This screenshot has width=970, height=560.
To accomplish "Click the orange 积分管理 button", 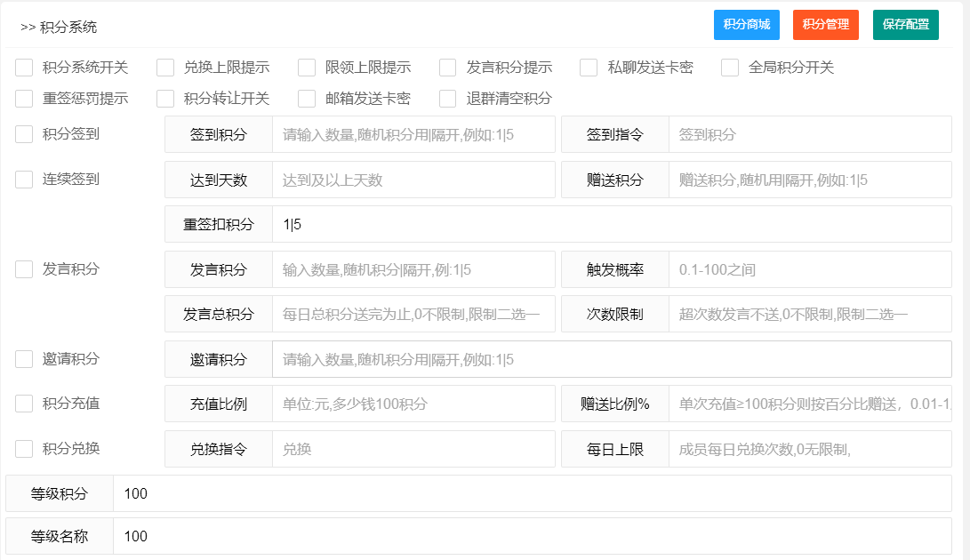I will (x=825, y=25).
